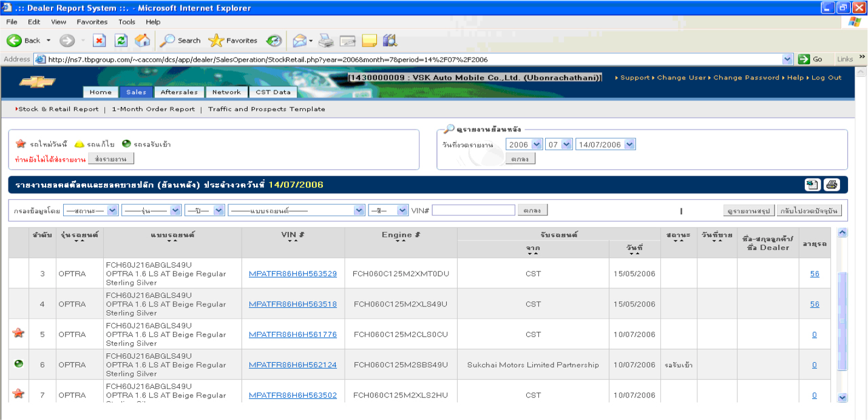Select the Sales tab
Screen dimensions: 868x420
(137, 92)
